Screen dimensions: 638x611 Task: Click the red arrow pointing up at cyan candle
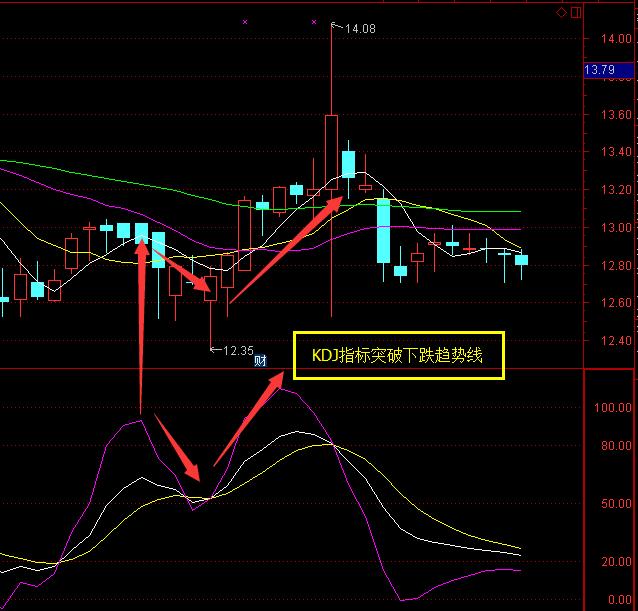[285, 250]
